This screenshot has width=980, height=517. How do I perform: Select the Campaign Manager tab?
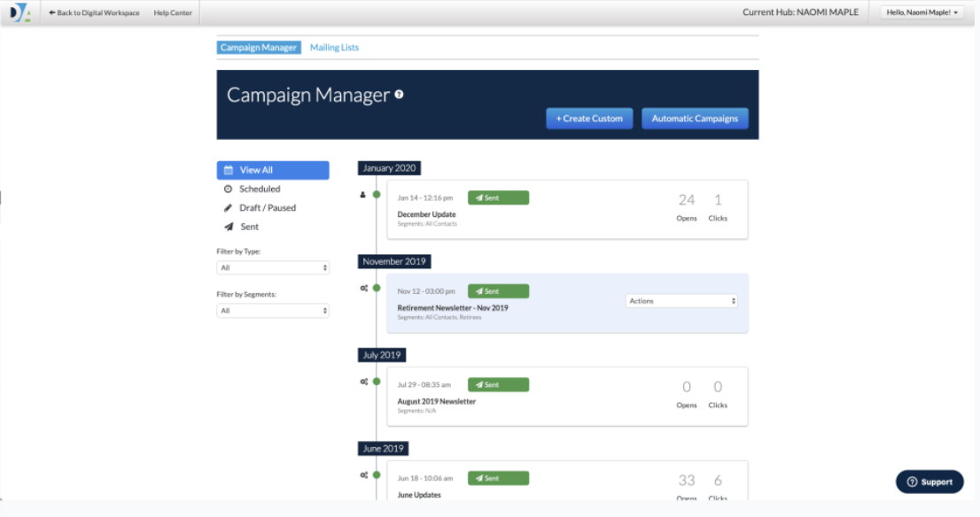259,47
